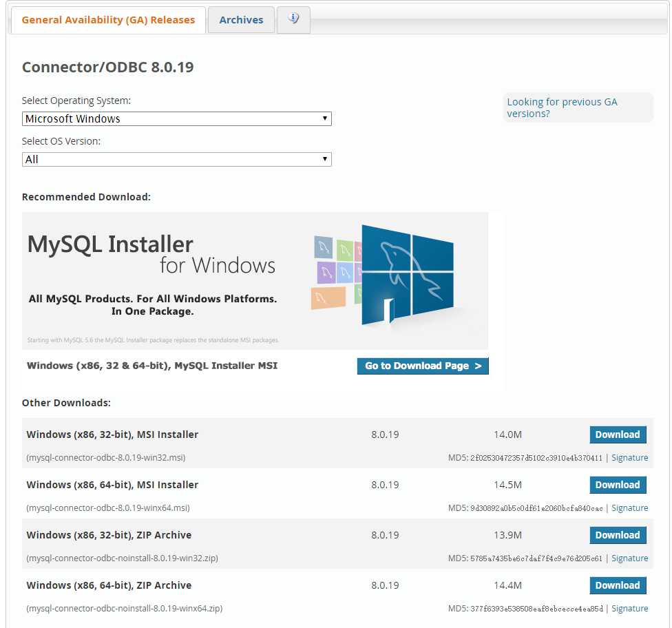Click the Go to Download Page button

click(423, 366)
